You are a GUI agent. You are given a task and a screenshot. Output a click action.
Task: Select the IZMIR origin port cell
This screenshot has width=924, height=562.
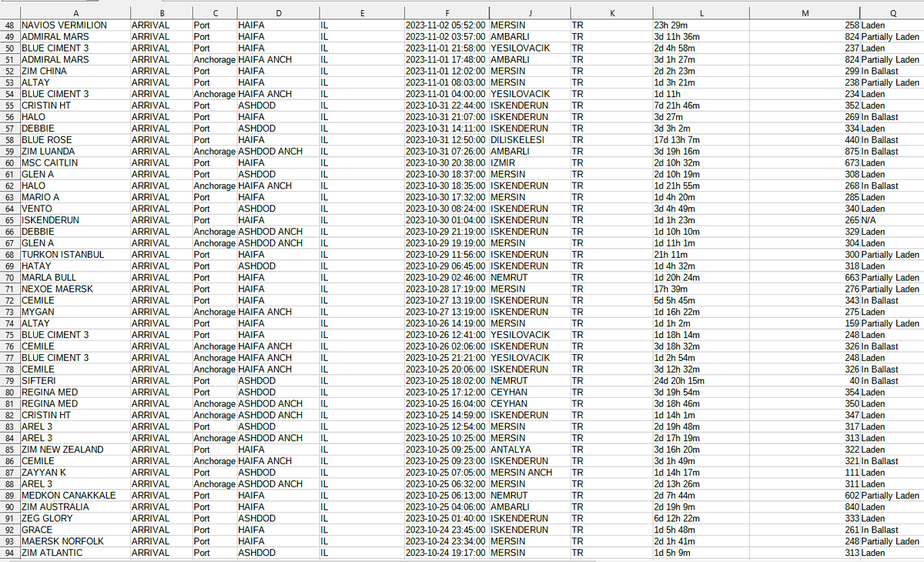tap(529, 163)
